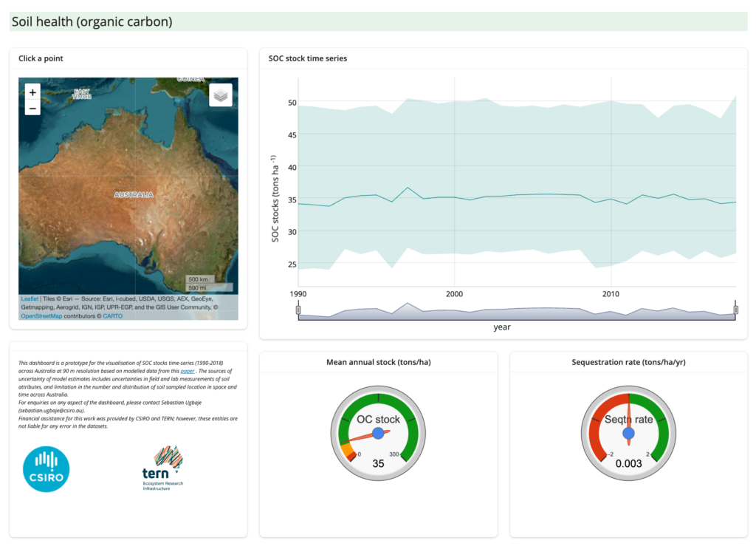The height and width of the screenshot is (546, 756).
Task: Click the blue center of the Seqtn rate gauge
Action: pyautogui.click(x=628, y=433)
